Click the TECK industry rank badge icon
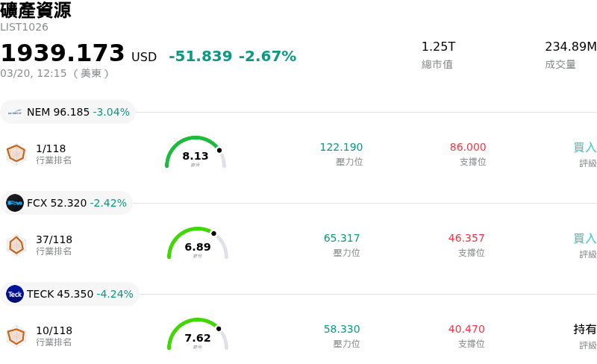 (16, 336)
